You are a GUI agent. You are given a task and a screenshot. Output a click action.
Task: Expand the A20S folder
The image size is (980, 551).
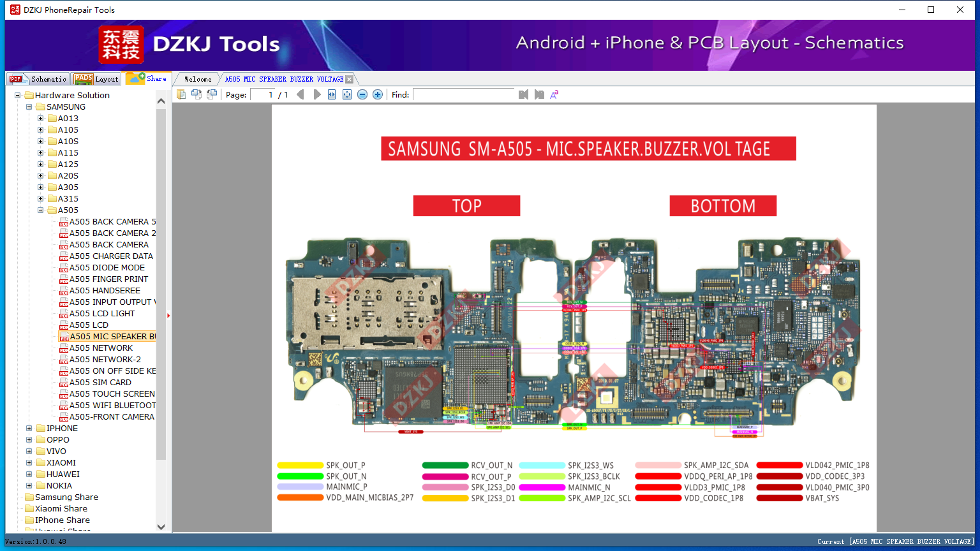(41, 176)
